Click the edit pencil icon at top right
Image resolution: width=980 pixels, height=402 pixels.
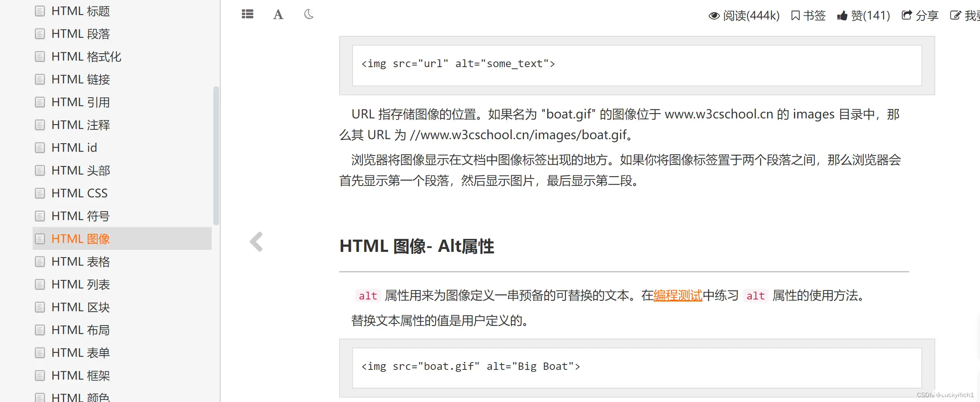[x=956, y=15]
